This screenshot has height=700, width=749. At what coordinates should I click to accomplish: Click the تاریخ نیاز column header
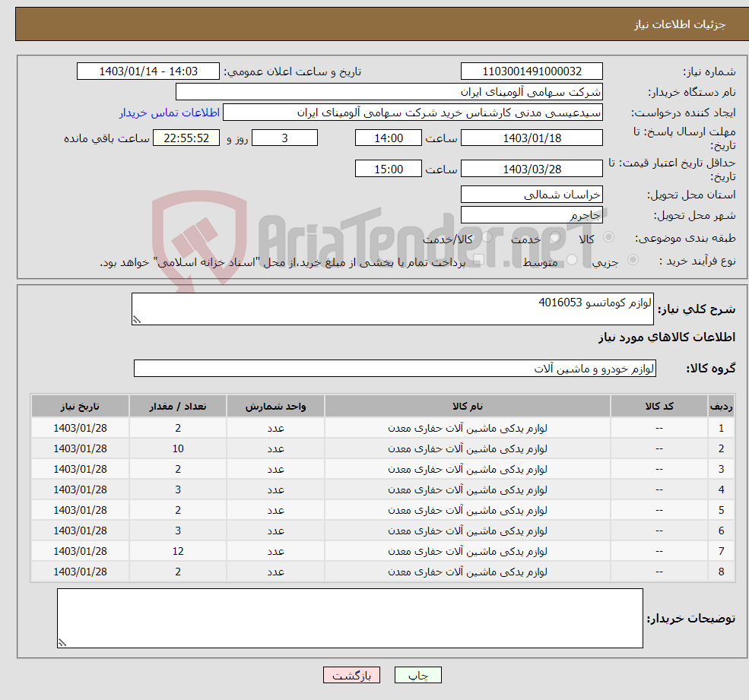click(x=81, y=406)
